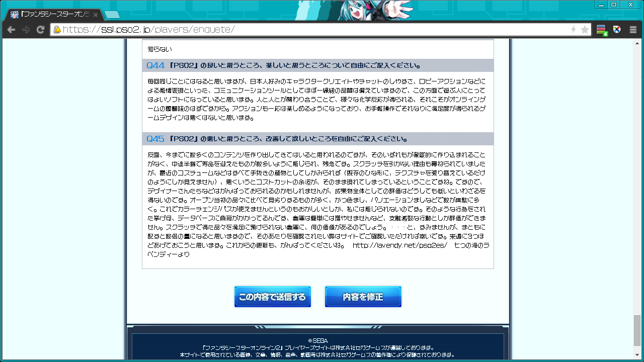Click the vertical scrollbar thumb
Screen dimensions: 644x362
click(x=637, y=330)
